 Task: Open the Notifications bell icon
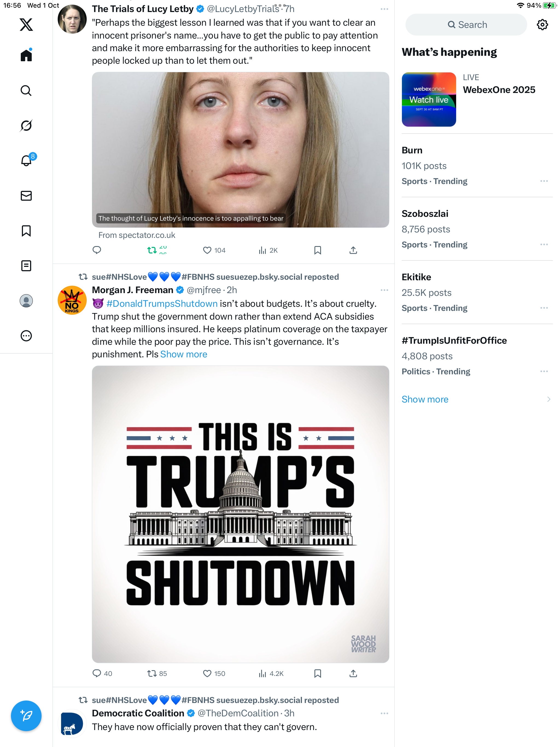coord(26,161)
